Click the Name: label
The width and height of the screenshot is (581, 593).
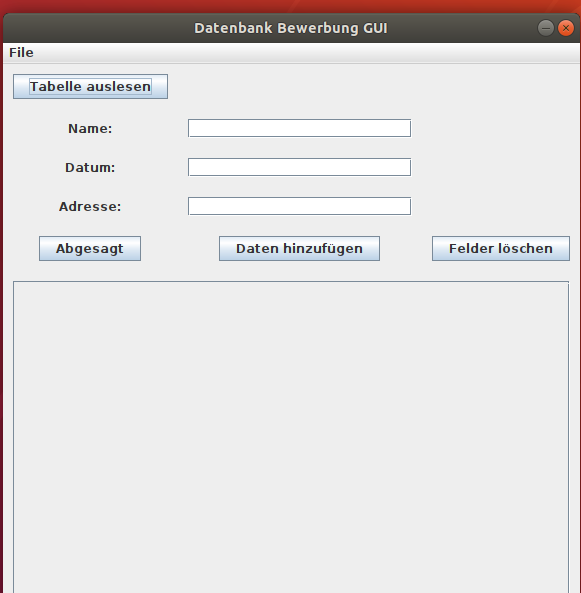pyautogui.click(x=90, y=129)
